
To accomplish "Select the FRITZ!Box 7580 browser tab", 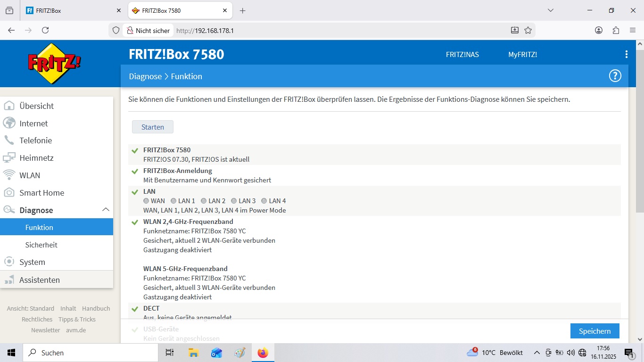I will (x=179, y=10).
